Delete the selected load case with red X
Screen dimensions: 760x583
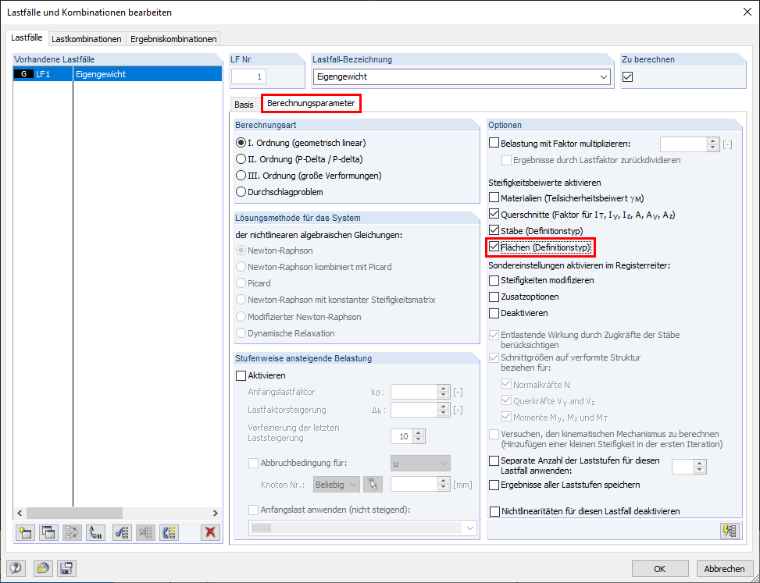210,533
